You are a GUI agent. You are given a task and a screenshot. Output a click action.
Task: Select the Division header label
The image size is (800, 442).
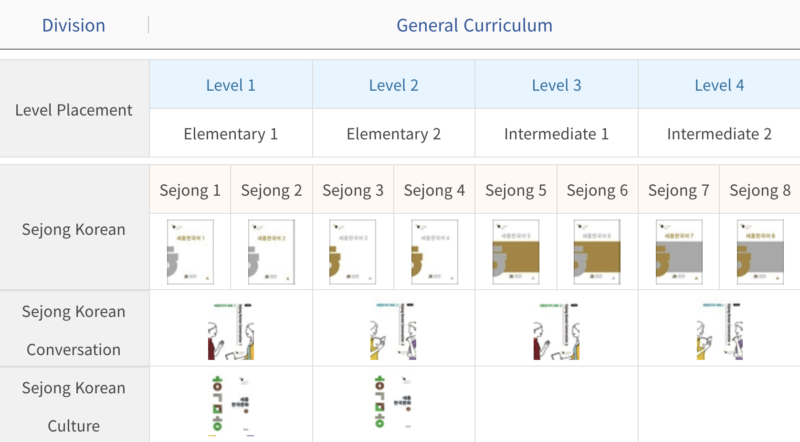[x=73, y=25]
